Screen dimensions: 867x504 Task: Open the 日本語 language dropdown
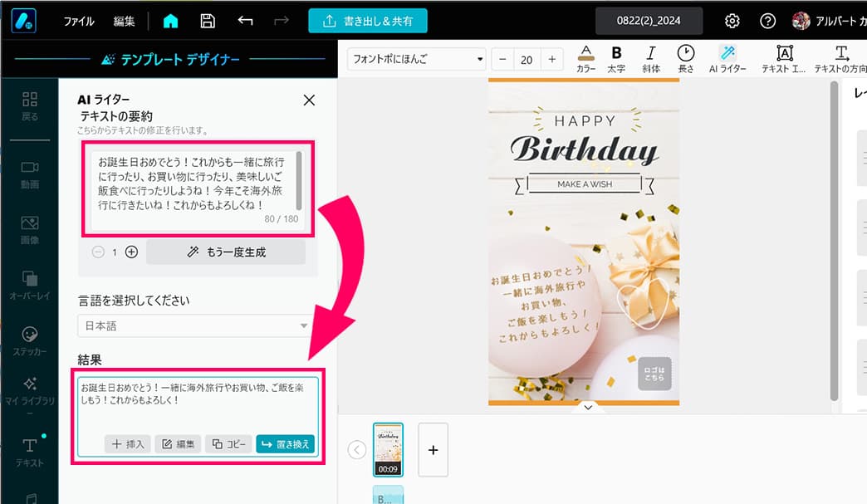tap(194, 325)
